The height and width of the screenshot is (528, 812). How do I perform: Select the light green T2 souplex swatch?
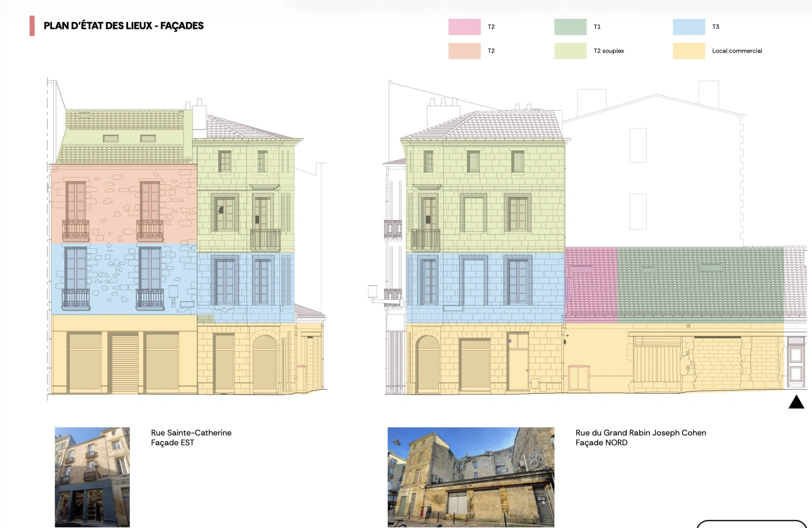pyautogui.click(x=570, y=51)
